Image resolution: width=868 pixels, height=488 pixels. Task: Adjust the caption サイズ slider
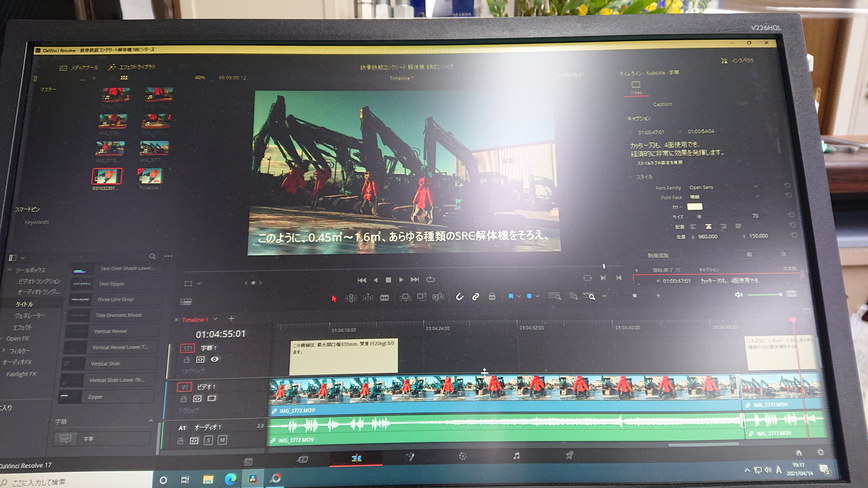point(699,217)
